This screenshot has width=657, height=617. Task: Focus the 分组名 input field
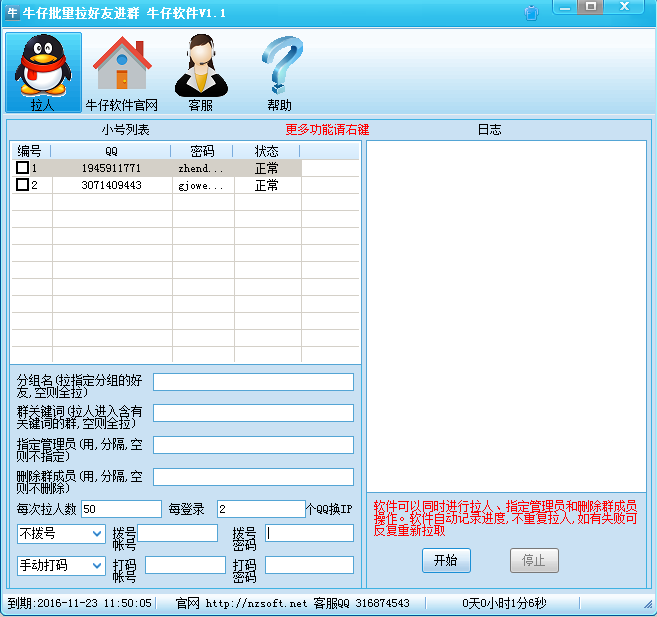pyautogui.click(x=253, y=382)
